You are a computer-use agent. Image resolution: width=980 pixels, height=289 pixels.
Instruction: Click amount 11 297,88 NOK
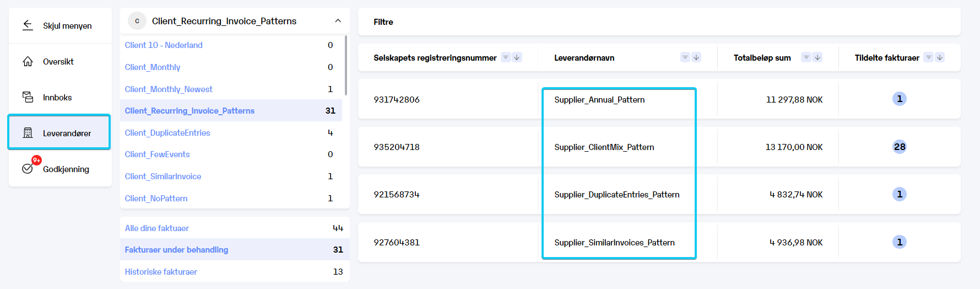pyautogui.click(x=794, y=100)
